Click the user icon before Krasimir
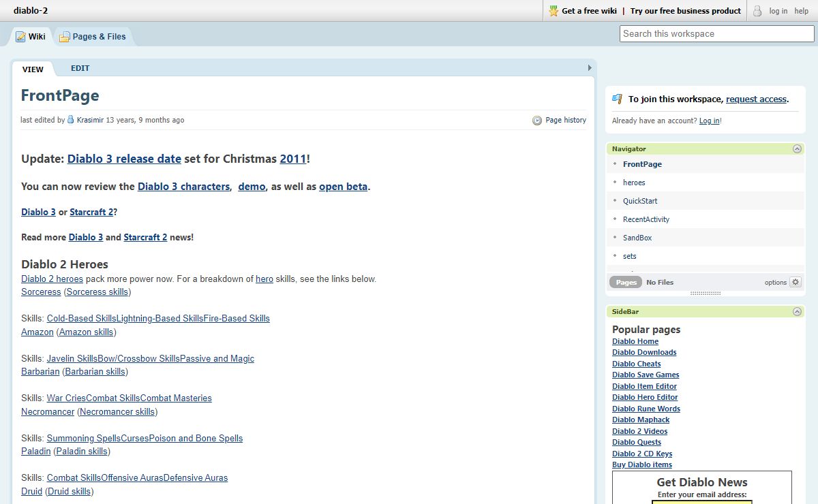 (71, 120)
